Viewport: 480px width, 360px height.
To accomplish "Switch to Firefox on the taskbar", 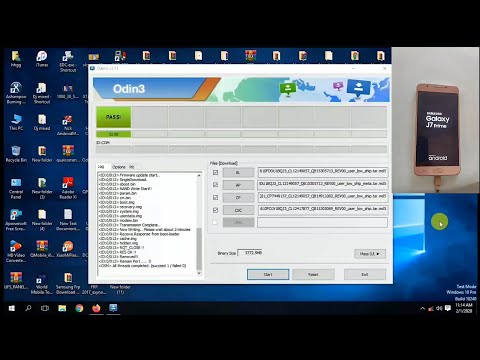I will pos(96,308).
